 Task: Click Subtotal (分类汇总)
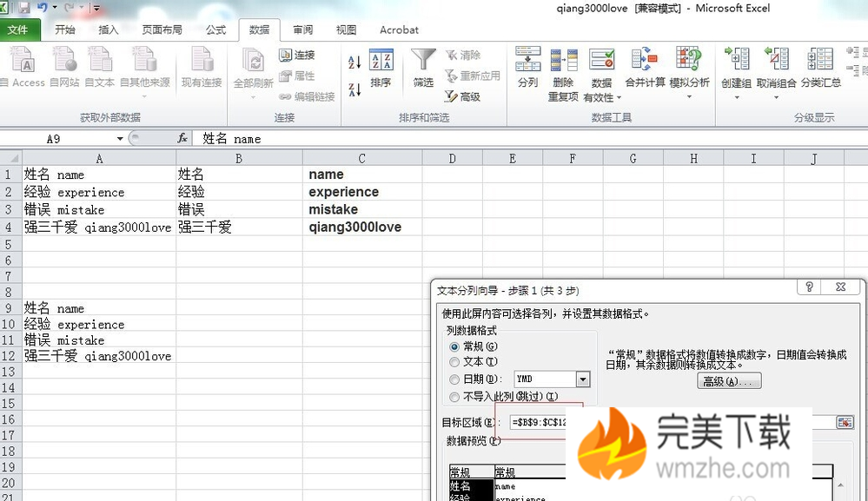coord(820,68)
